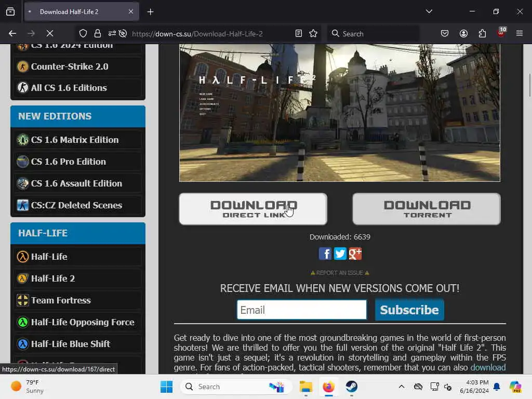
Task: Share on Facebook icon
Action: 325,254
